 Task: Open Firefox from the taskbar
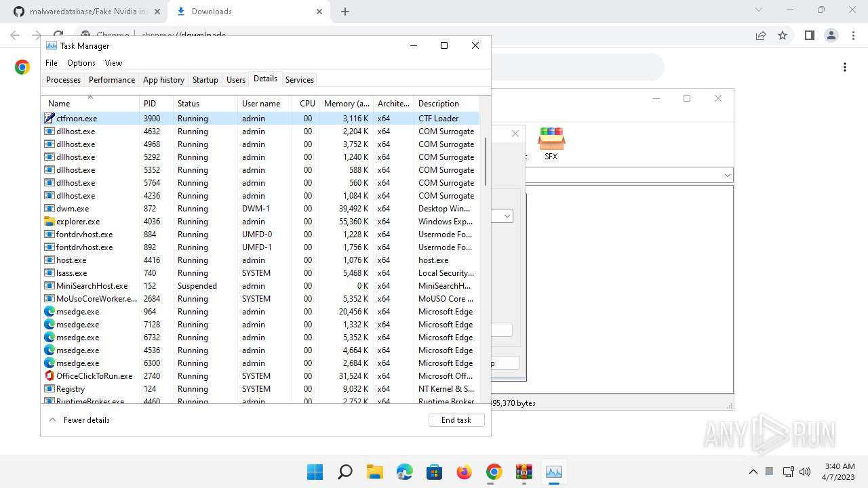pyautogui.click(x=465, y=472)
